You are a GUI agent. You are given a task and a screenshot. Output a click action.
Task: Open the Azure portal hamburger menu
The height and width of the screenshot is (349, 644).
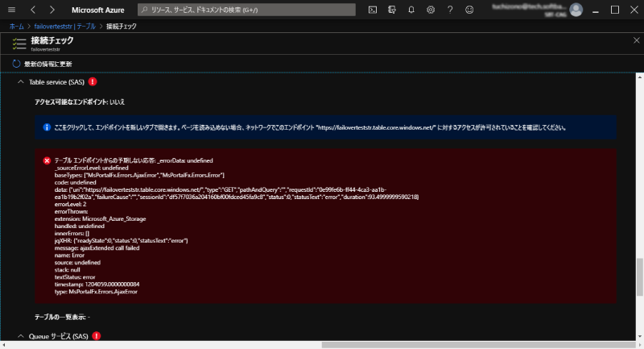point(11,10)
